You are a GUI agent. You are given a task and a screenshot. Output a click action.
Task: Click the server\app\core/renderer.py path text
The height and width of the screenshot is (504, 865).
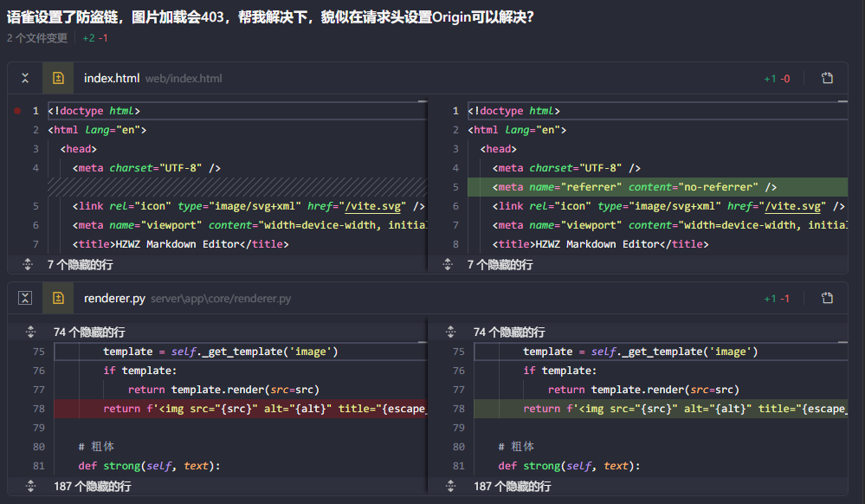pos(221,299)
